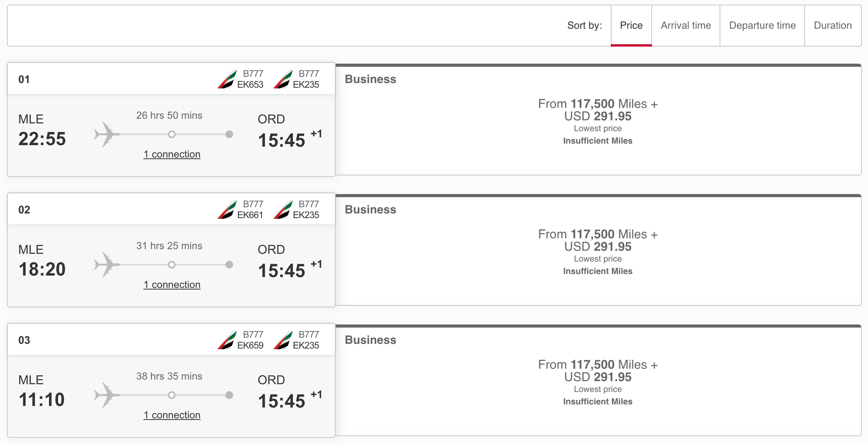Select Business fare for flight 01
The image size is (868, 444).
598,116
